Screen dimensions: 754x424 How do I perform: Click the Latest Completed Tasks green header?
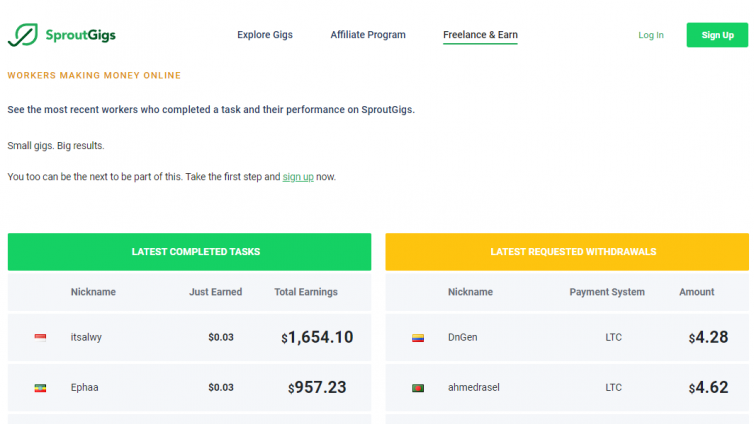point(189,252)
